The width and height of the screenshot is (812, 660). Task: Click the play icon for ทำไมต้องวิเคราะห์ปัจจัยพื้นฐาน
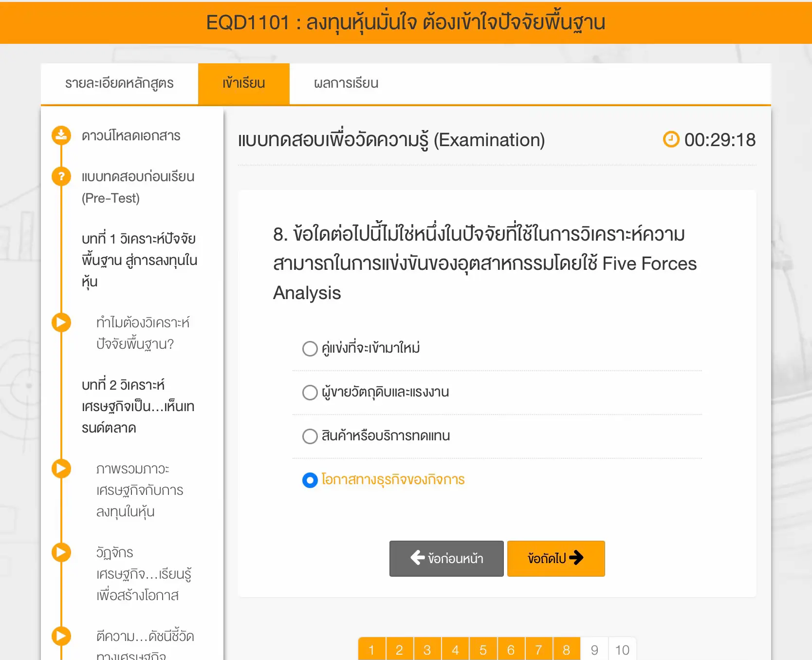click(x=61, y=322)
